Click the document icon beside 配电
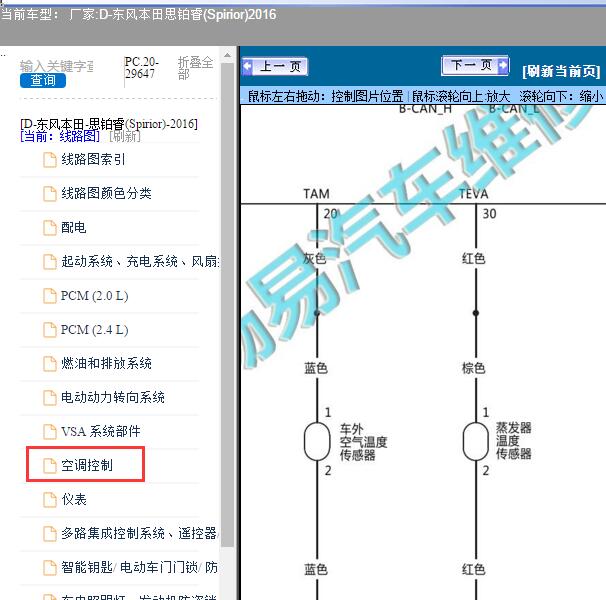Screen dimensions: 606x600 click(49, 228)
